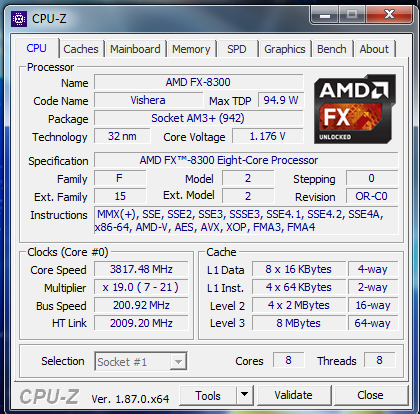Image resolution: width=420 pixels, height=414 pixels.
Task: Open the Bench tab
Action: [332, 49]
